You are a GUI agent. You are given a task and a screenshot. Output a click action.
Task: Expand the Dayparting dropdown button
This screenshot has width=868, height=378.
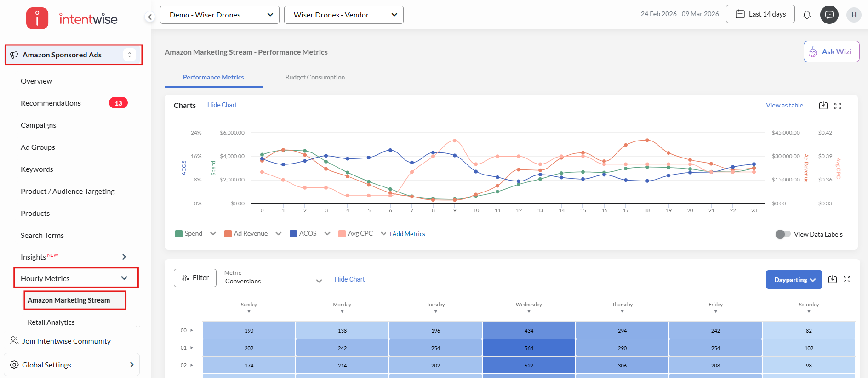pos(794,280)
